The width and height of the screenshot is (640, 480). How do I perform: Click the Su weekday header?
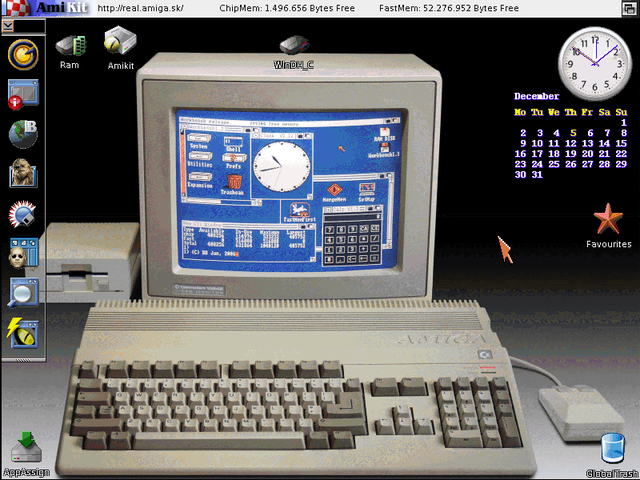pos(621,112)
